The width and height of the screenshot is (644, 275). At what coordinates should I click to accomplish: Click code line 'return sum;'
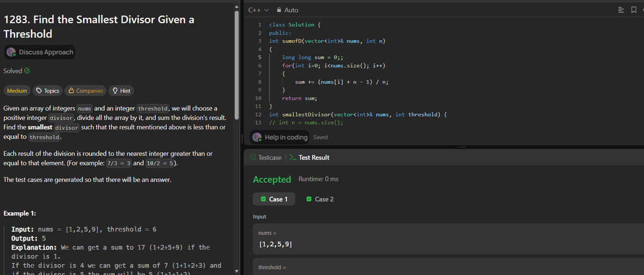coord(299,98)
